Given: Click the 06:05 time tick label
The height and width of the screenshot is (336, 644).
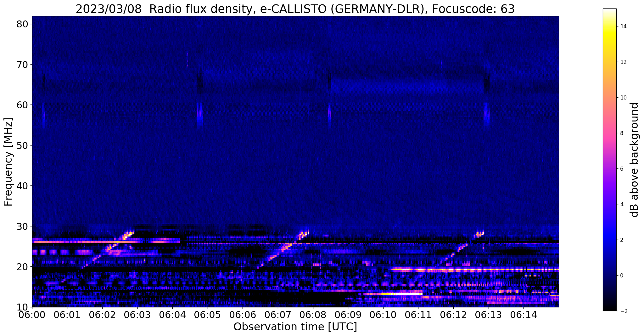Looking at the screenshot, I should tap(208, 315).
